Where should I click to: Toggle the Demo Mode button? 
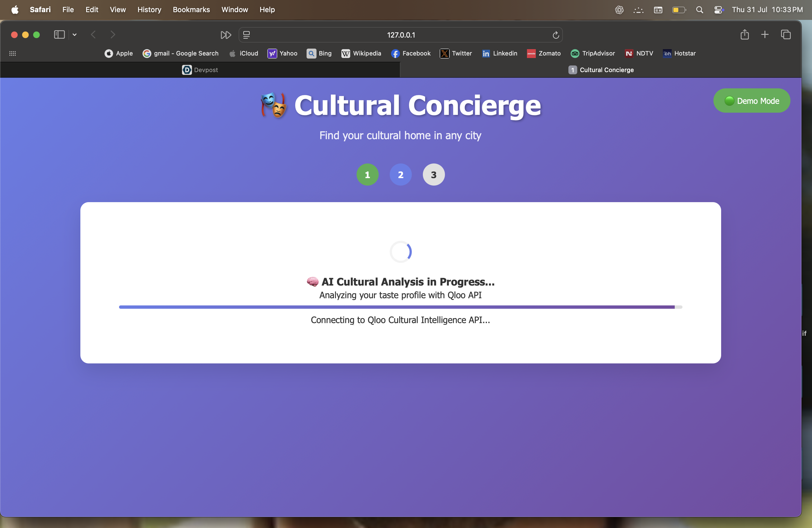coord(751,101)
